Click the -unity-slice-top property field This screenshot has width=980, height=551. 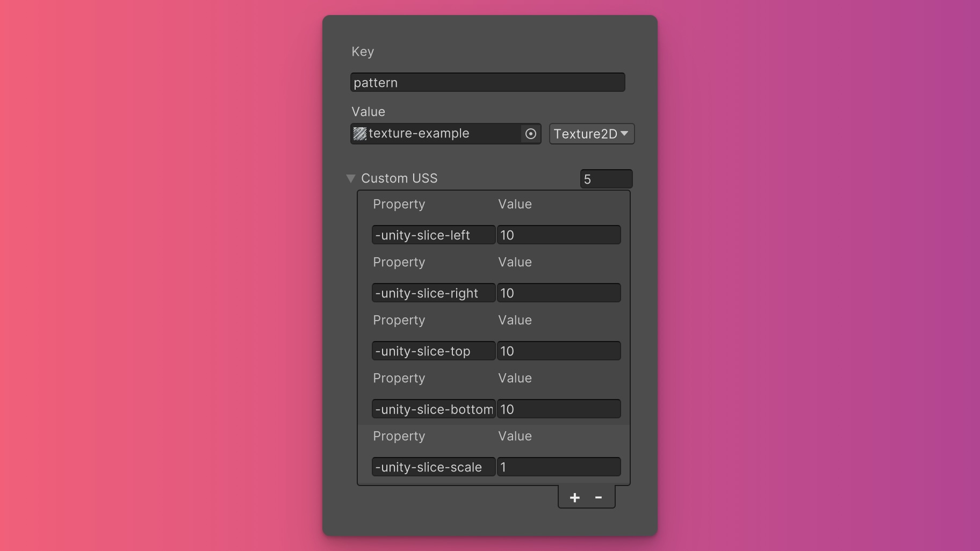click(x=434, y=351)
